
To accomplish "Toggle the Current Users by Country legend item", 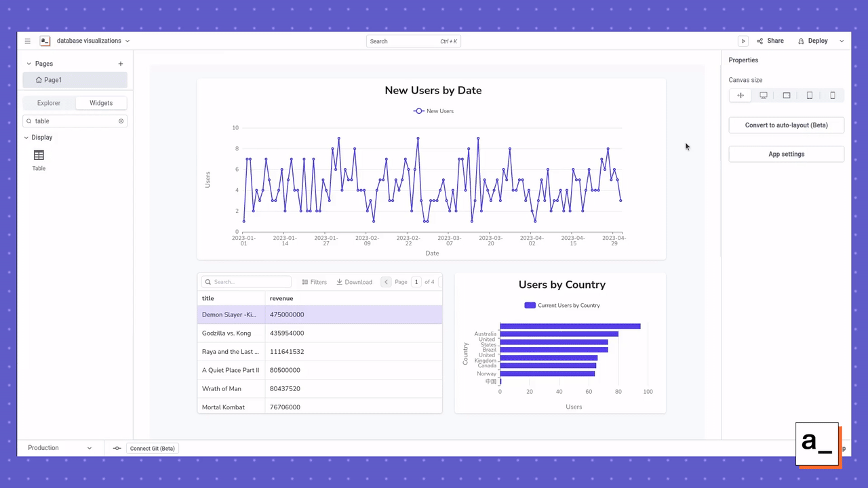I will click(x=561, y=305).
